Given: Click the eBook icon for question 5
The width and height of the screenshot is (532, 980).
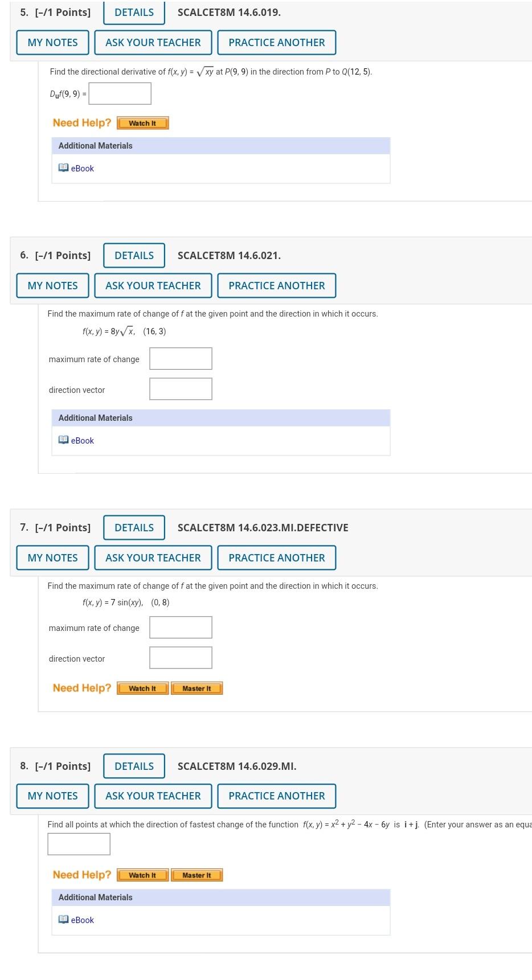Looking at the screenshot, I should tap(64, 167).
